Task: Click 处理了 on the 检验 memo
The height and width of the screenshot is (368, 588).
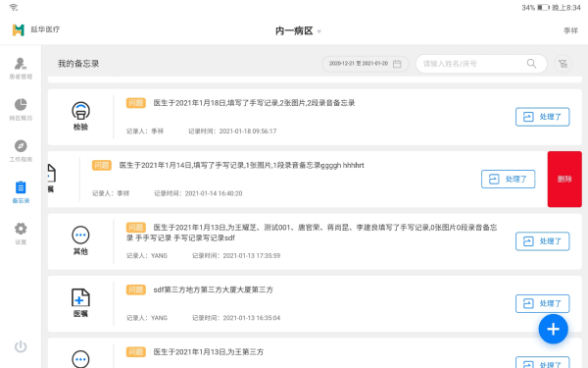Action: tap(542, 117)
